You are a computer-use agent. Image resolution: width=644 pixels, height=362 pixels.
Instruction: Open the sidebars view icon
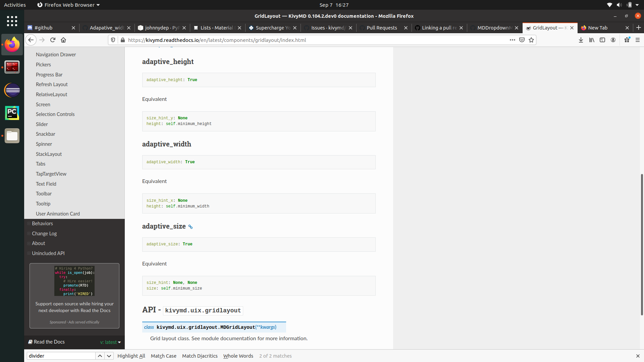(x=602, y=40)
